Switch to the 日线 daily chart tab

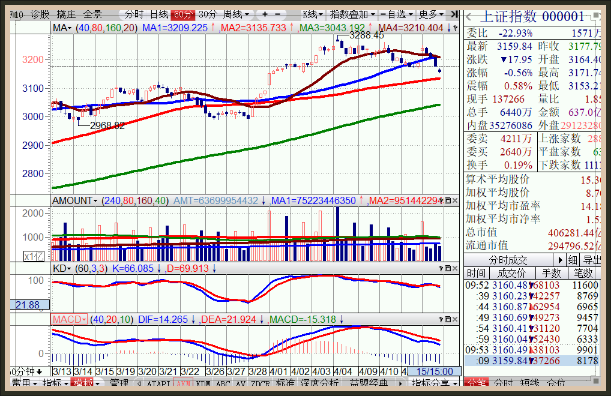[x=159, y=14]
